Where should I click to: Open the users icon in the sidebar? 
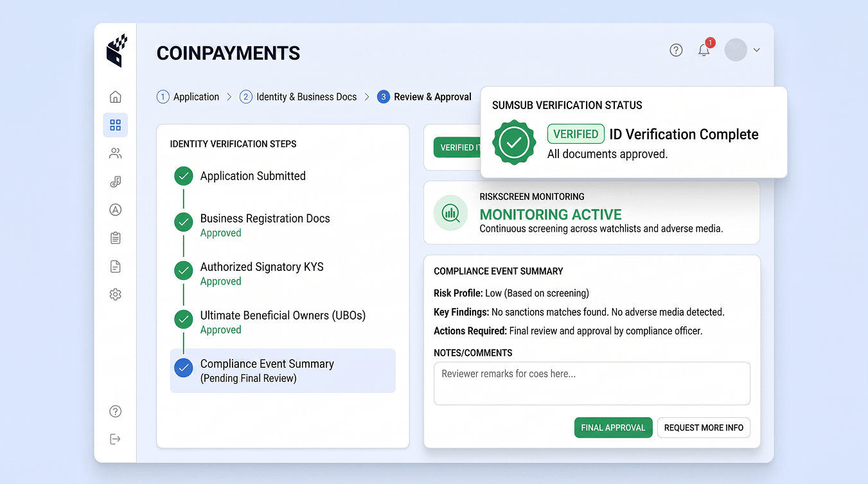(x=116, y=153)
